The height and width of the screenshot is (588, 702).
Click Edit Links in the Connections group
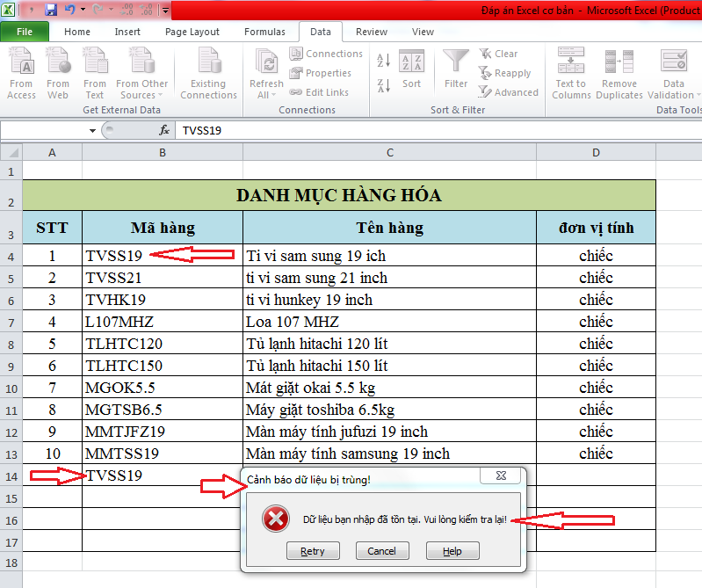(319, 92)
